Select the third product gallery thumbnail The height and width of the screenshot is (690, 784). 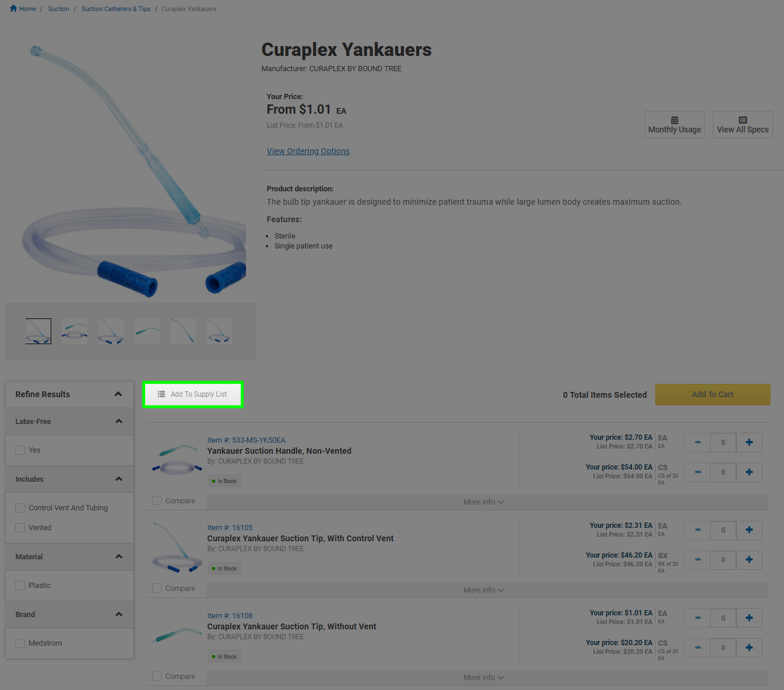[x=111, y=331]
